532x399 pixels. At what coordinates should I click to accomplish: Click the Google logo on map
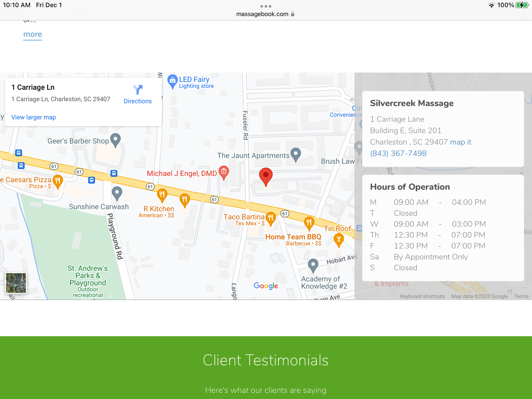coord(266,286)
